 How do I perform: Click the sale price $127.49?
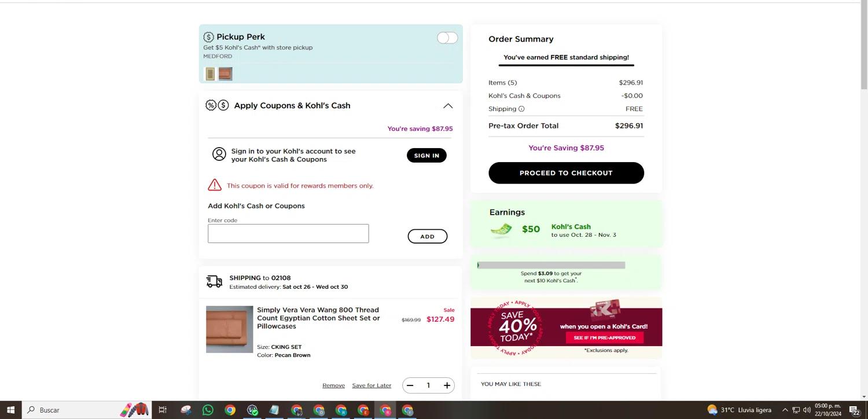pos(440,319)
